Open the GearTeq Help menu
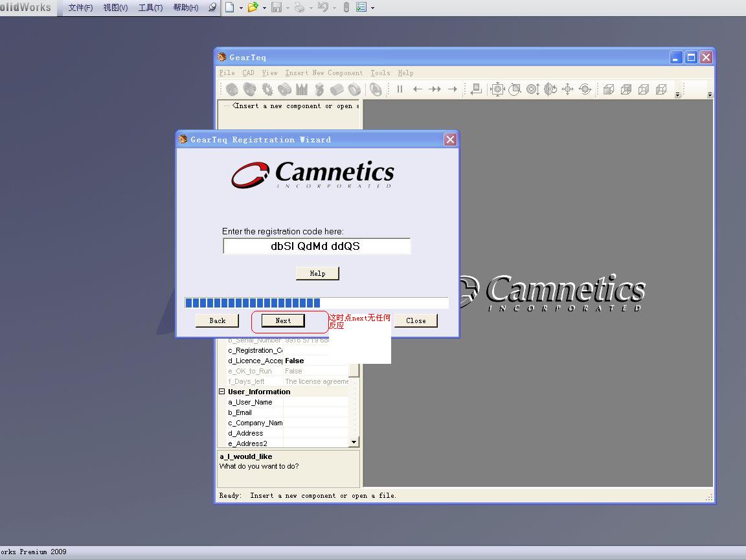Screen dimensions: 746x560 pos(406,73)
